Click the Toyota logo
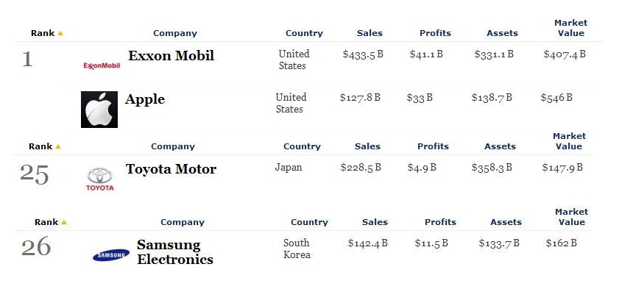This screenshot has width=644, height=289. tap(100, 179)
